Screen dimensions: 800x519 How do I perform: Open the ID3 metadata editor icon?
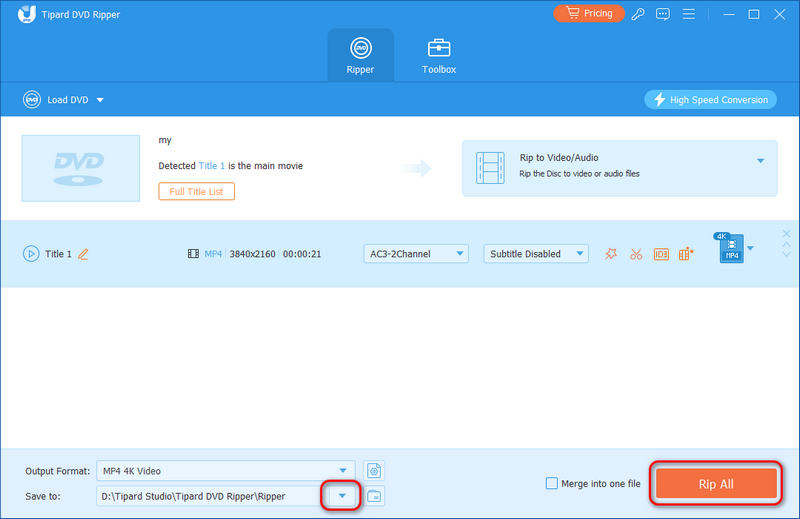pos(661,254)
